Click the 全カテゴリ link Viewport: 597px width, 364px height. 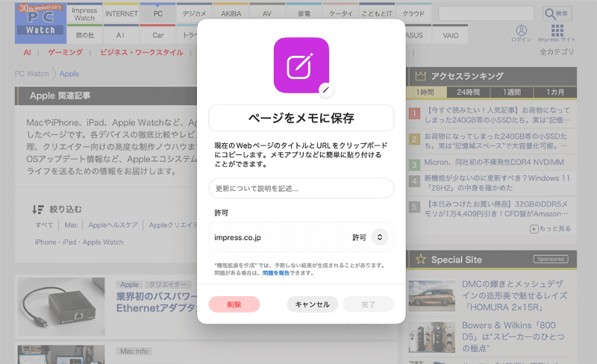coord(557,51)
